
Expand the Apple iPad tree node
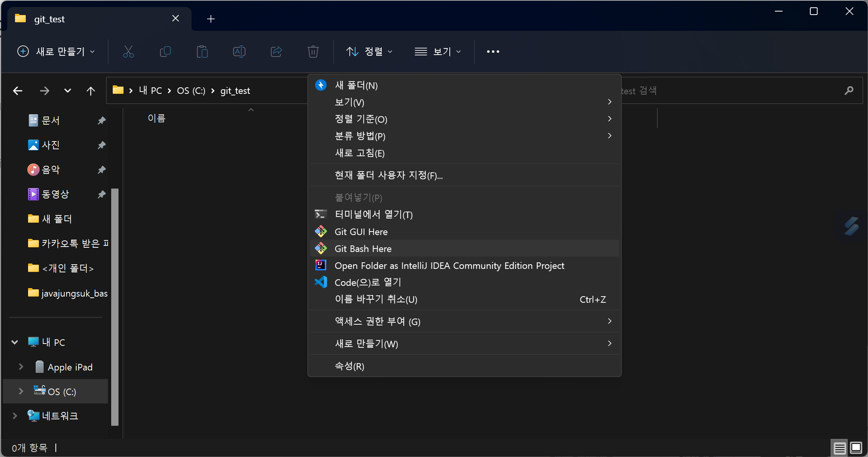(21, 367)
